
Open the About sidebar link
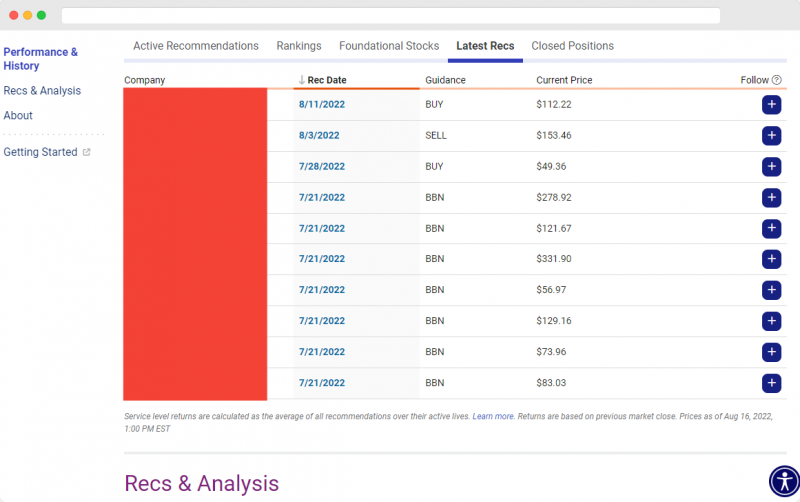pyautogui.click(x=18, y=115)
